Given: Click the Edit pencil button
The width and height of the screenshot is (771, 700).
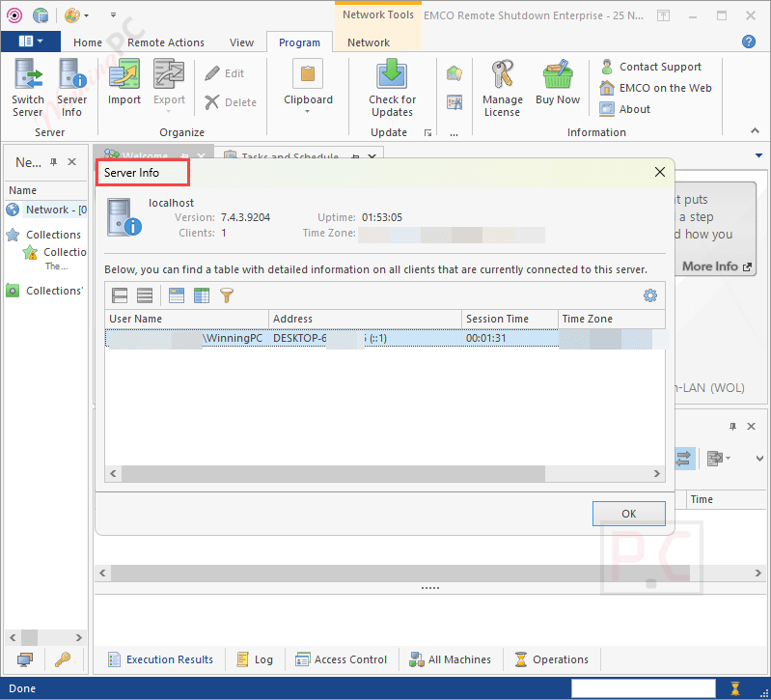Looking at the screenshot, I should click(x=225, y=73).
